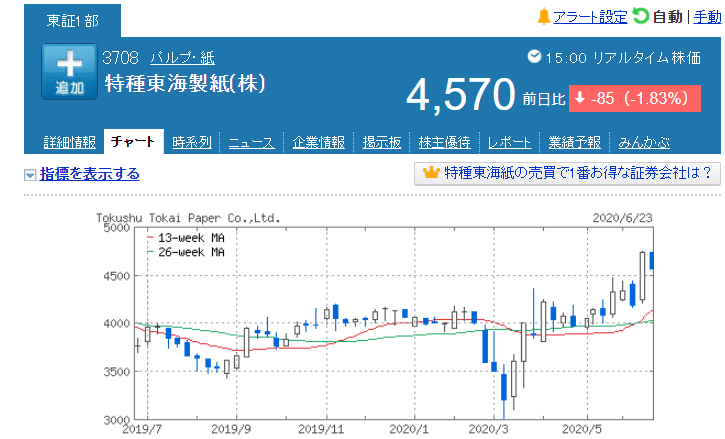Click the current price 4,570
725x439 pixels.
click(460, 94)
